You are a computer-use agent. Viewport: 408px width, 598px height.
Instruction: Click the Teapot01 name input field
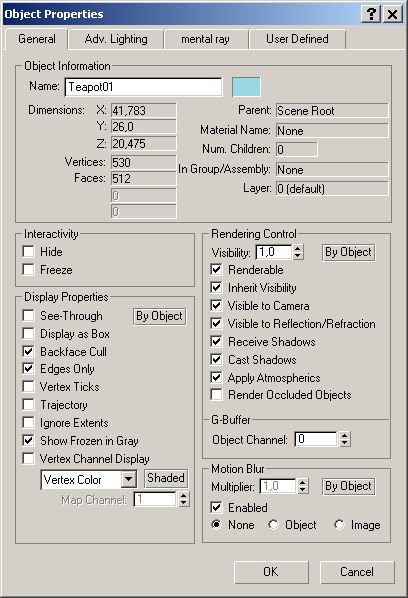[x=143, y=87]
